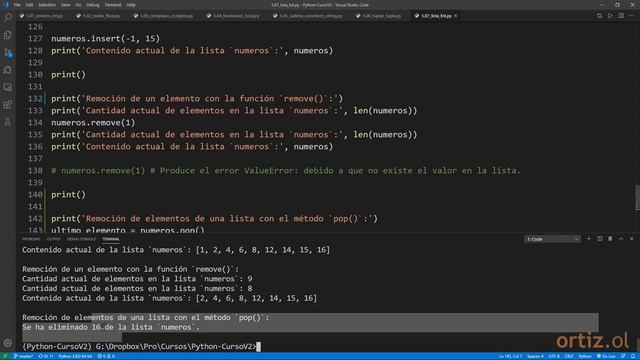Click terminal output 'Se ha eliminado 16 de la lista'
640x360 pixels.
pyautogui.click(x=111, y=327)
